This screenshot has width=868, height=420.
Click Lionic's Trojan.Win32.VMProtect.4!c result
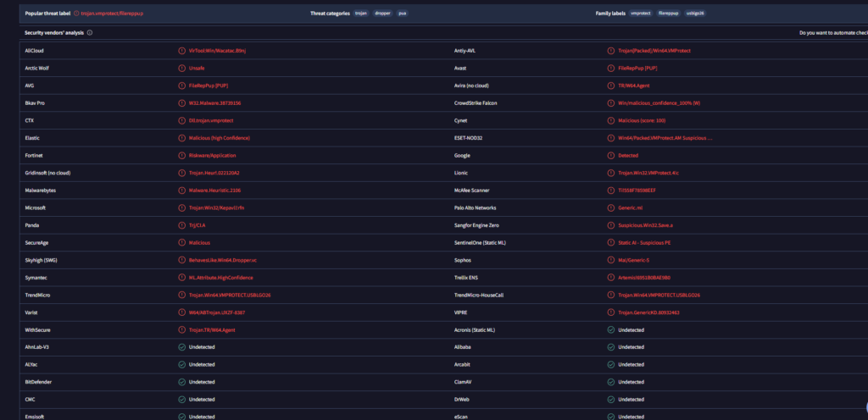[648, 173]
